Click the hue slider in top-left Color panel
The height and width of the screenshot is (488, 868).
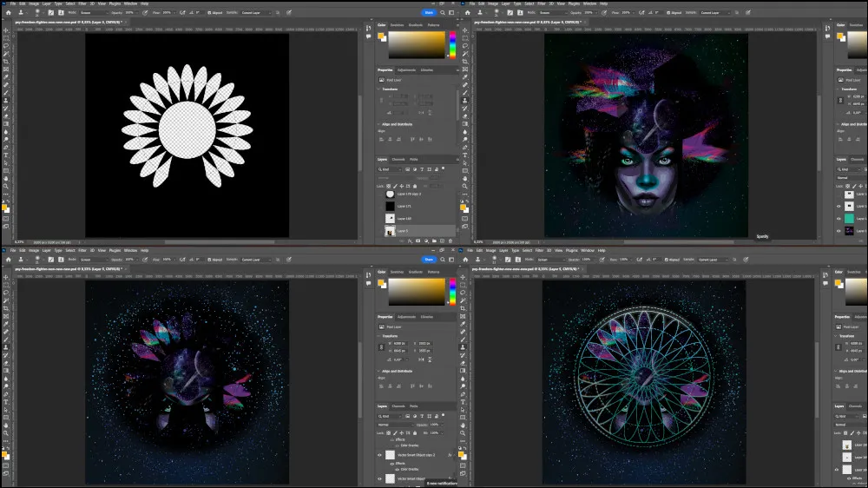point(452,44)
